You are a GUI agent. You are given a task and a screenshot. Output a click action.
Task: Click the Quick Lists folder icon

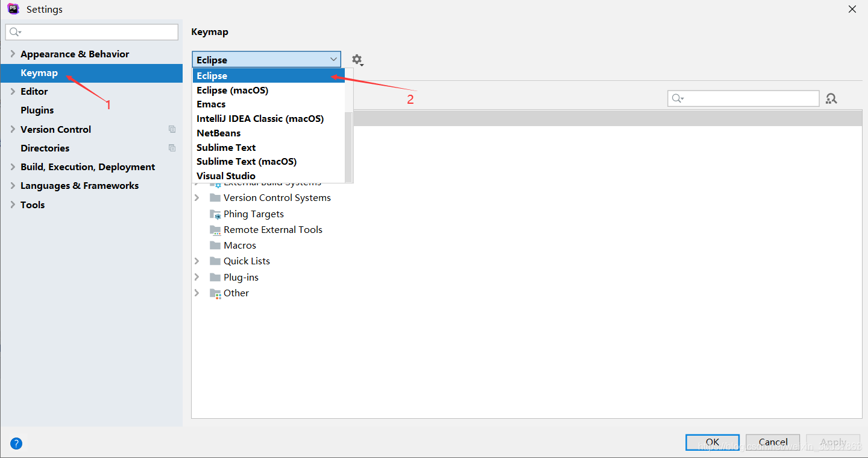215,261
